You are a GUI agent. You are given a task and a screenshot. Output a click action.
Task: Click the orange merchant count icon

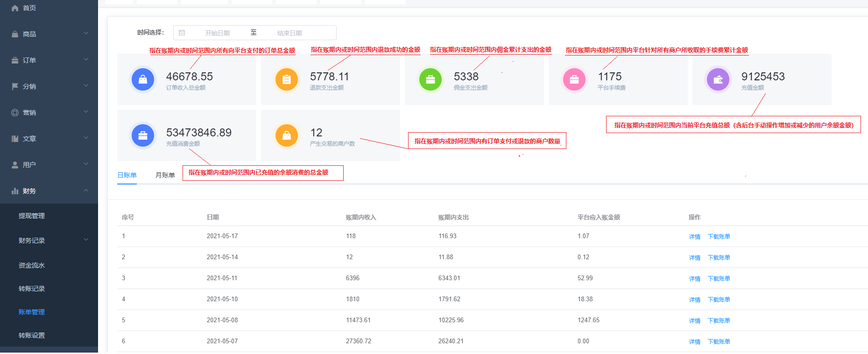click(287, 136)
